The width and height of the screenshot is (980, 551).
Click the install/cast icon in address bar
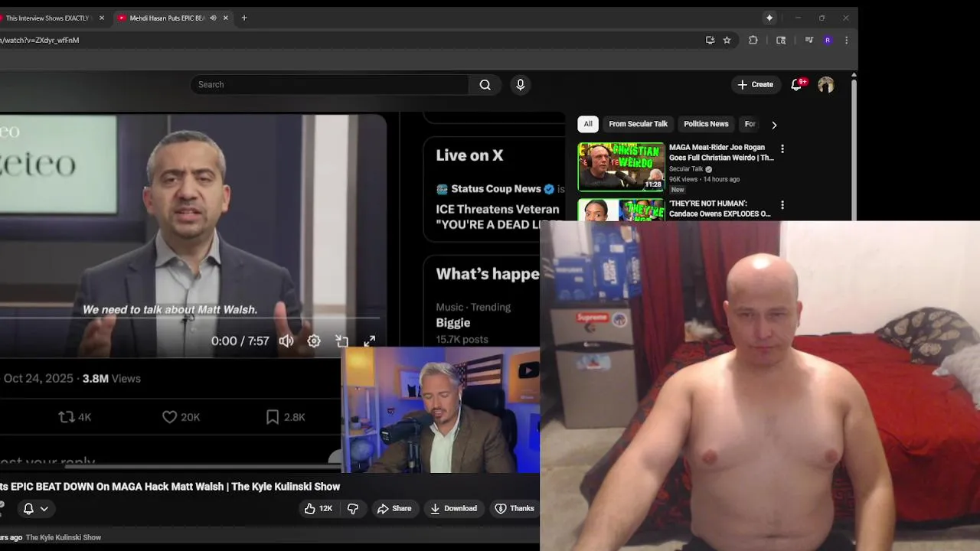pyautogui.click(x=710, y=41)
